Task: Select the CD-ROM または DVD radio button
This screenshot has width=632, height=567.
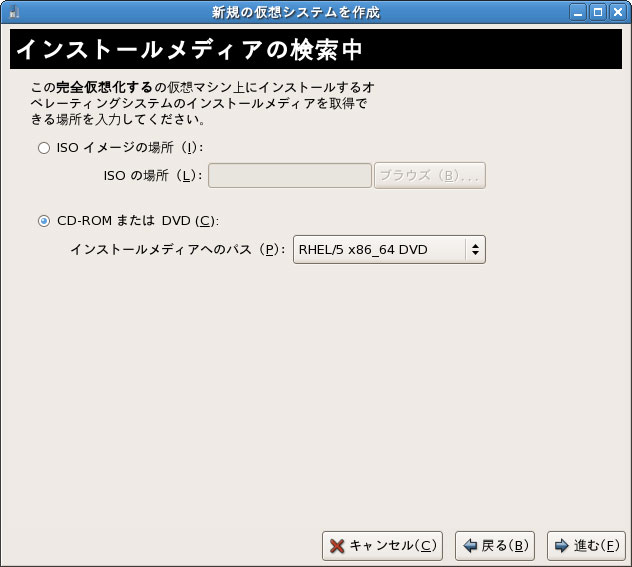Action: (43, 221)
